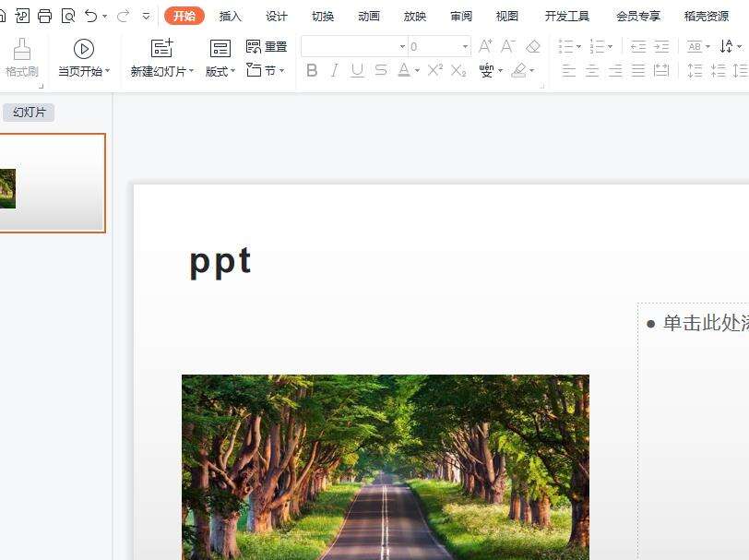Viewport: 749px width, 560px height.
Task: Click the print icon in quick access bar
Action: coord(44,17)
